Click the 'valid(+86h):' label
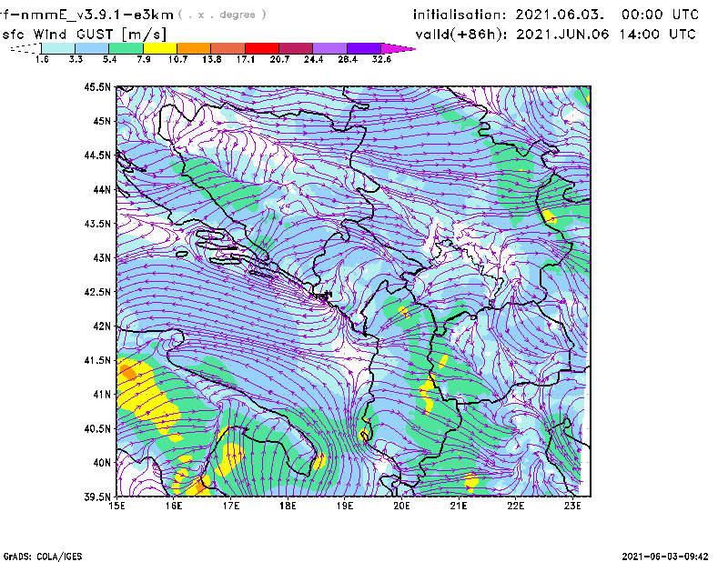This screenshot has width=728, height=562. pos(461,35)
